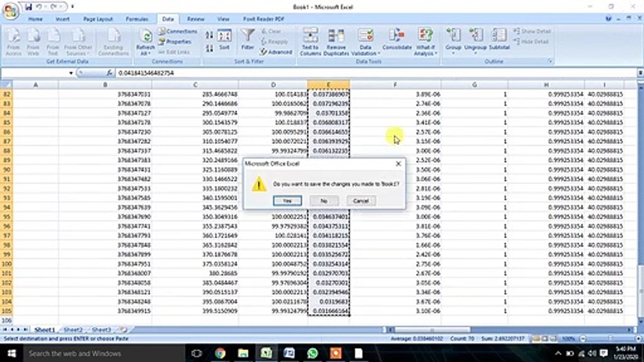The height and width of the screenshot is (362, 644).
Task: Open Existing Connections
Action: (114, 42)
